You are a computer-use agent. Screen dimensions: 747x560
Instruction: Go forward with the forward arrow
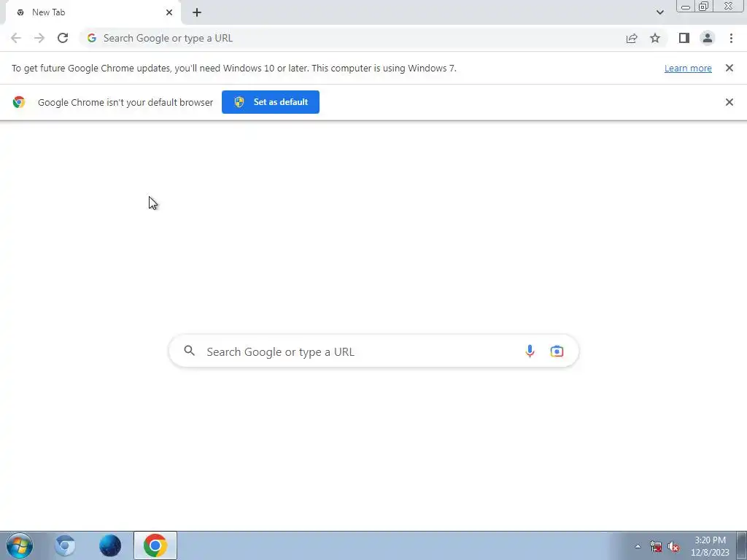39,38
